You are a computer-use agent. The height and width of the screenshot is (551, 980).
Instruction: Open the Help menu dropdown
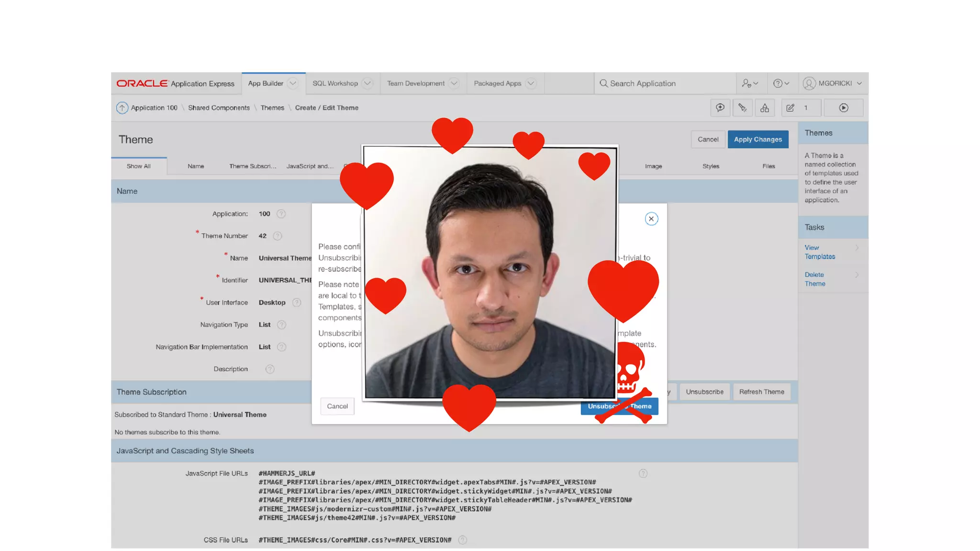click(781, 83)
